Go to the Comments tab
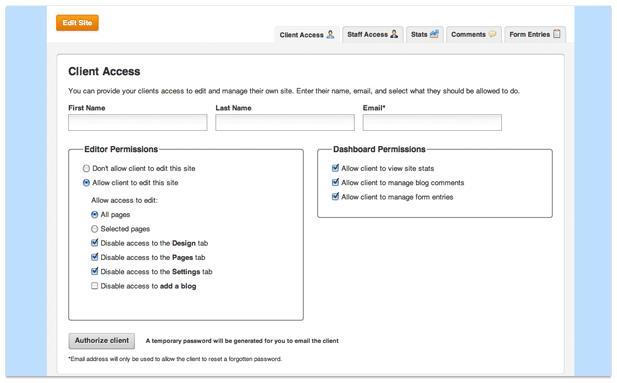The image size is (617, 383). (x=474, y=34)
